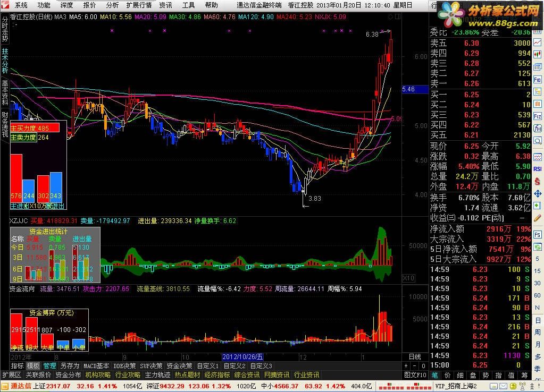Click the 0 reset zoom button
Viewport: 544px width, 392px height.
pyautogui.click(x=423, y=365)
